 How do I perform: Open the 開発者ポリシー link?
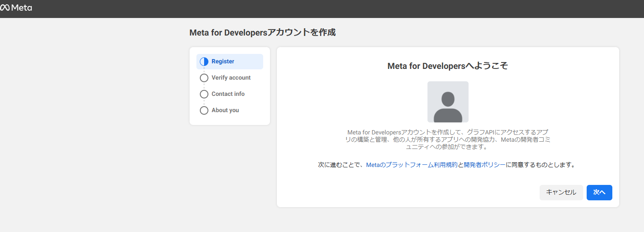click(485, 165)
